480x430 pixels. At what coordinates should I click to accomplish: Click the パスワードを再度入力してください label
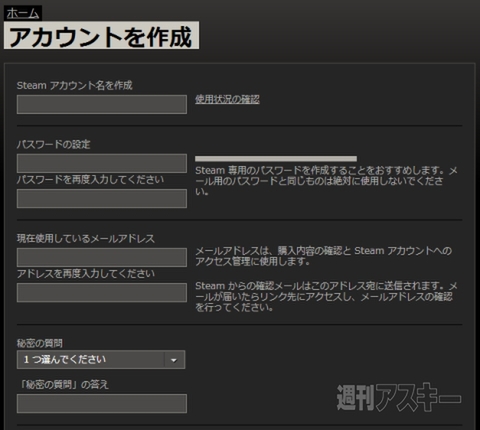coord(90,180)
